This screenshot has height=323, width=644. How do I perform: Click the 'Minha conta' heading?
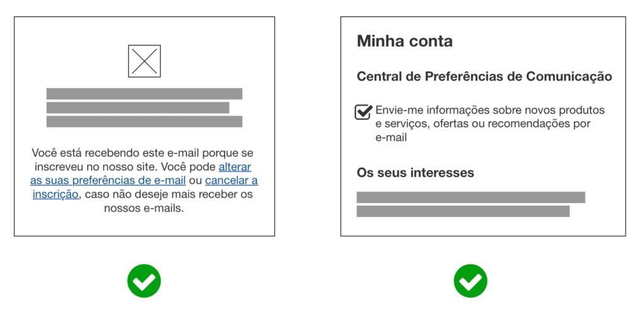pyautogui.click(x=404, y=41)
